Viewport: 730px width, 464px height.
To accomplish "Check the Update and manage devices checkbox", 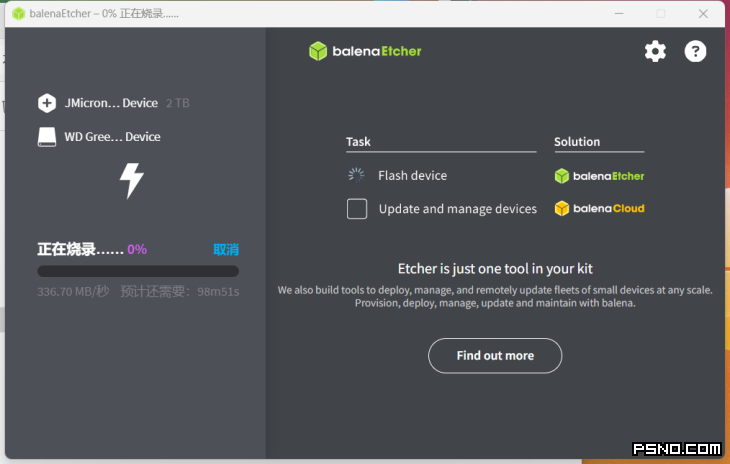I will [x=357, y=208].
